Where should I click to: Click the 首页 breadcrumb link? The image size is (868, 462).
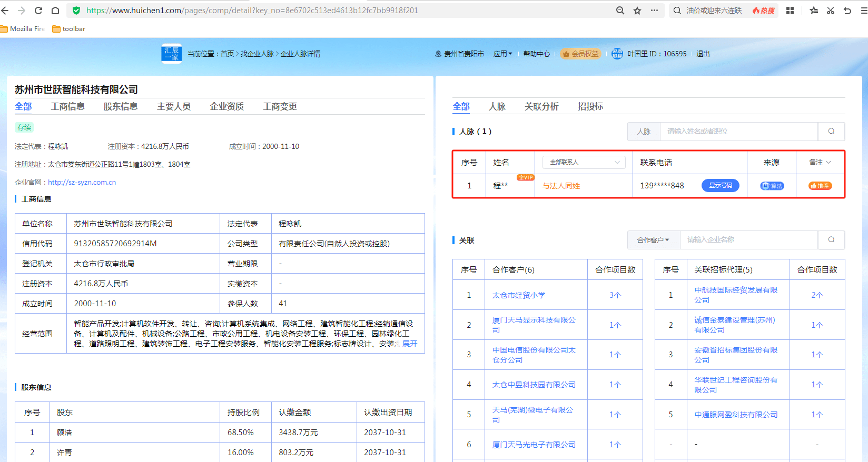click(x=227, y=54)
